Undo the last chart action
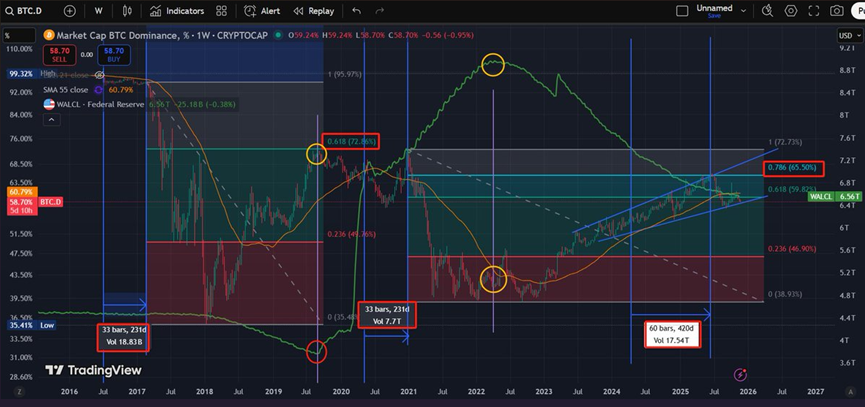Screen dimensions: 865x407 [x=356, y=11]
